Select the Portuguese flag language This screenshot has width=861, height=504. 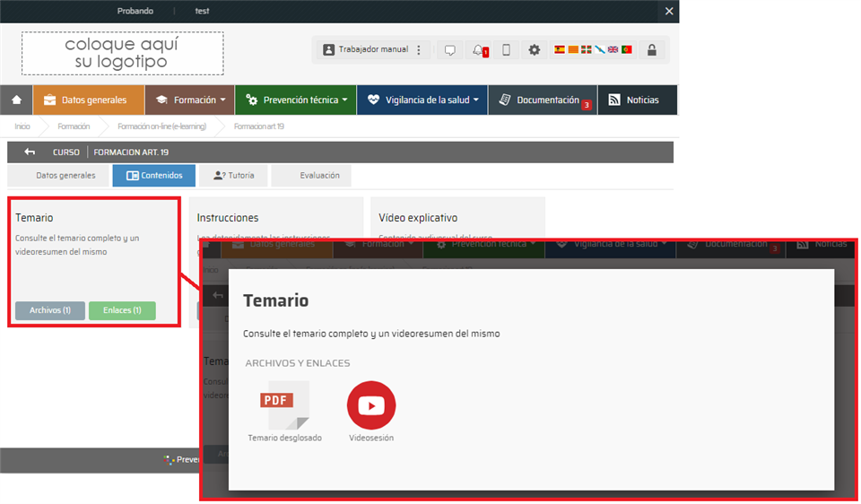626,50
